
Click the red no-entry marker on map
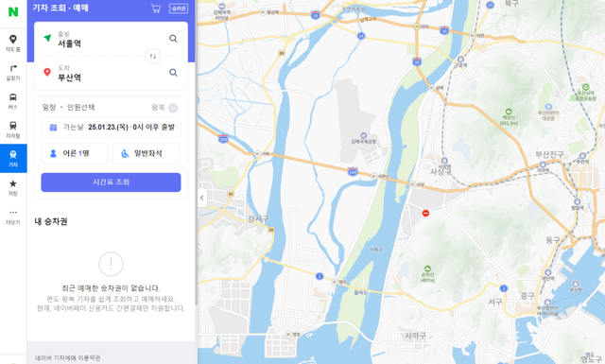point(425,213)
